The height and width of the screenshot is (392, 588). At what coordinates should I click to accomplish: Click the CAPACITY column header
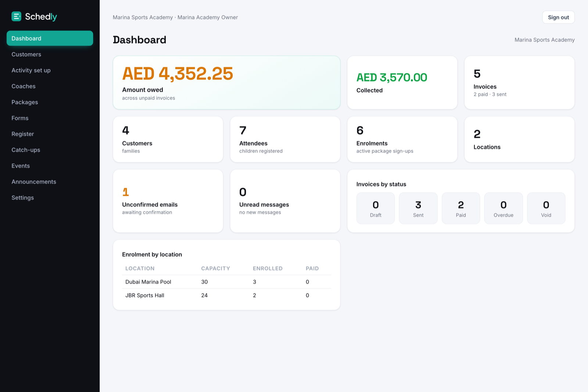(x=215, y=268)
